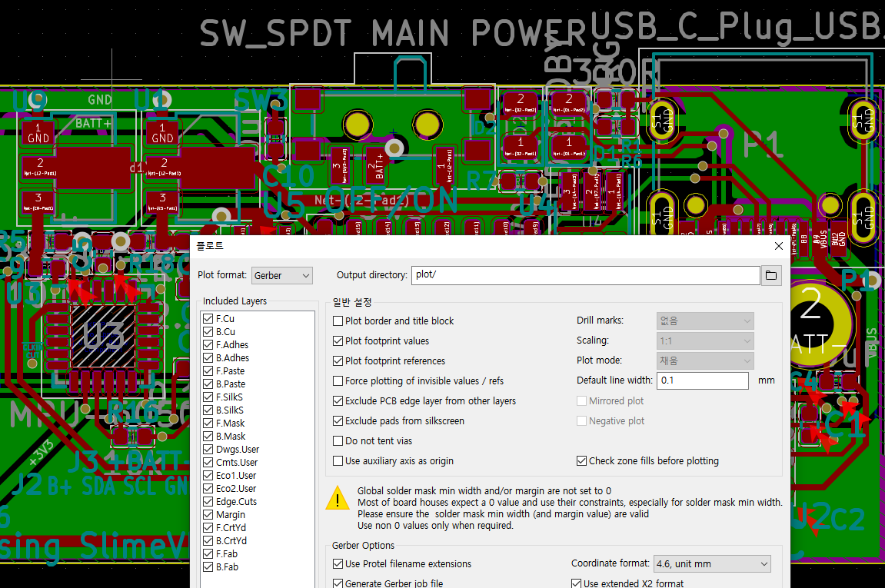
Task: Open the Drill marks dropdown
Action: [705, 321]
